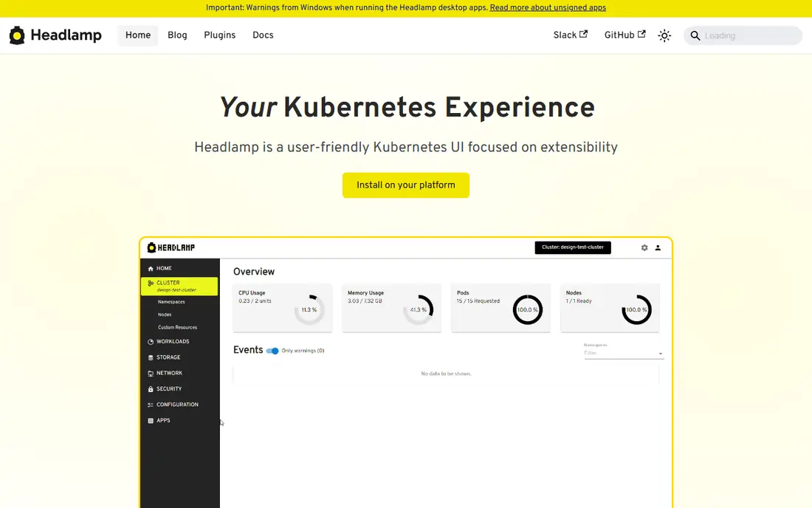
Task: Click the Memory Usage 41.3% gauge
Action: point(419,309)
